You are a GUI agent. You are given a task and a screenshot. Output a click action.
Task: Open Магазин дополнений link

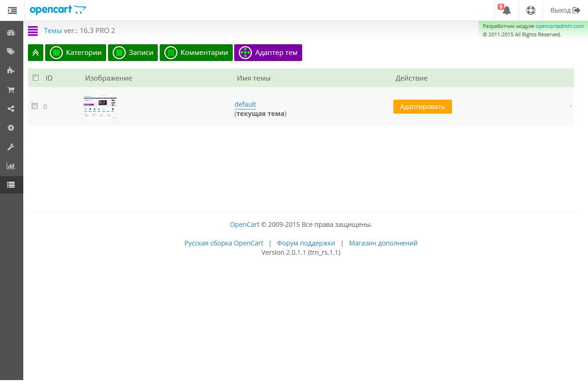tap(383, 243)
